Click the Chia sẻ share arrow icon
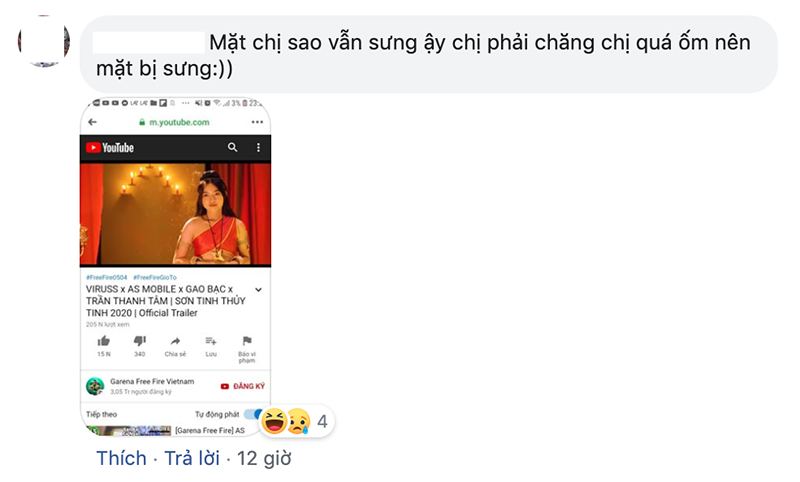Image resolution: width=800 pixels, height=482 pixels. 175,341
